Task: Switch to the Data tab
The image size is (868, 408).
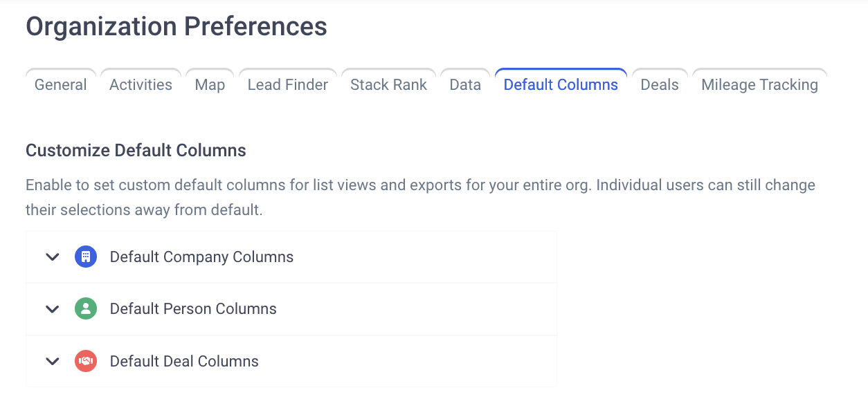Action: (x=465, y=84)
